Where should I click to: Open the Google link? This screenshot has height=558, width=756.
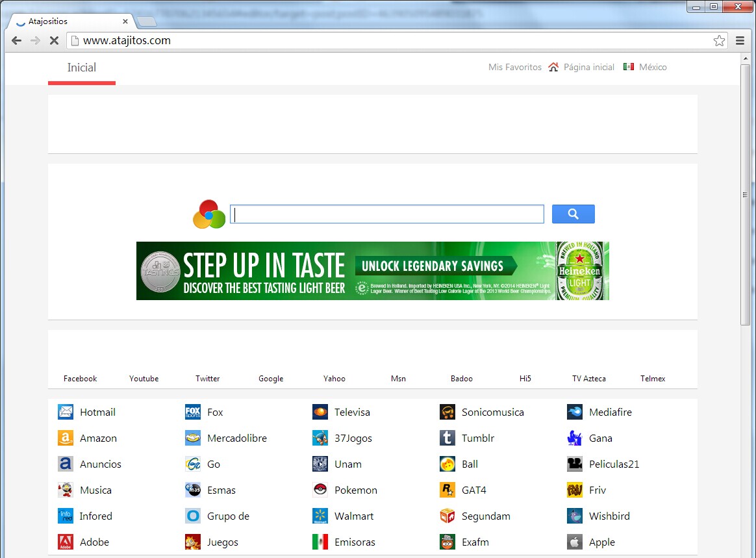pyautogui.click(x=271, y=379)
